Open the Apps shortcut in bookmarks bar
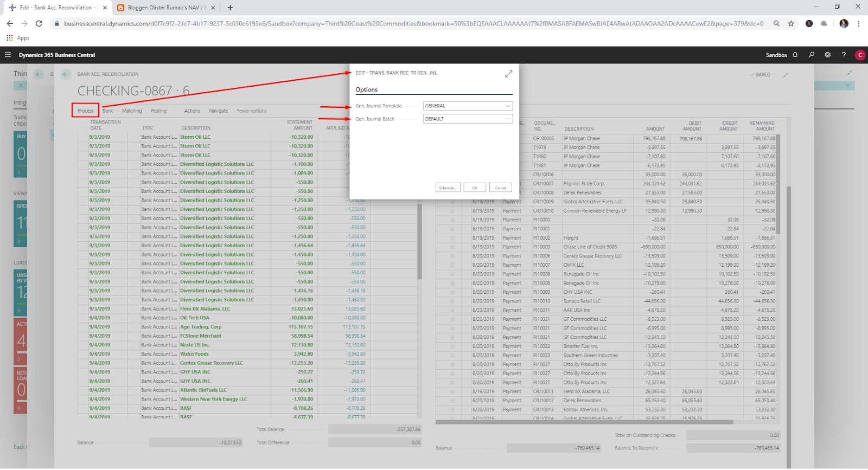The height and width of the screenshot is (470, 868). tap(18, 38)
